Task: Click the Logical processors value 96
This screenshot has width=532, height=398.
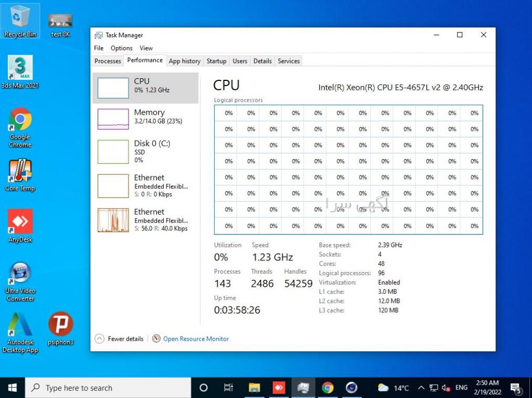Action: coord(381,273)
